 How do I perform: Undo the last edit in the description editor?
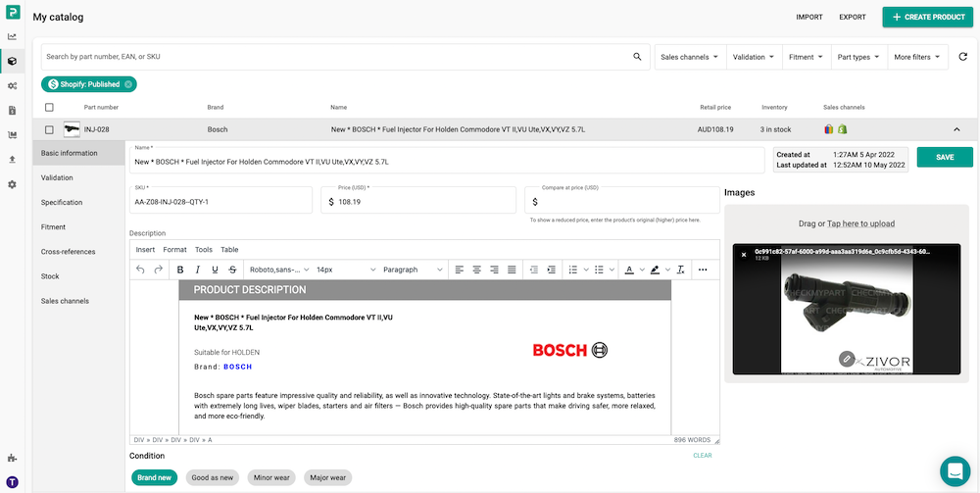140,270
